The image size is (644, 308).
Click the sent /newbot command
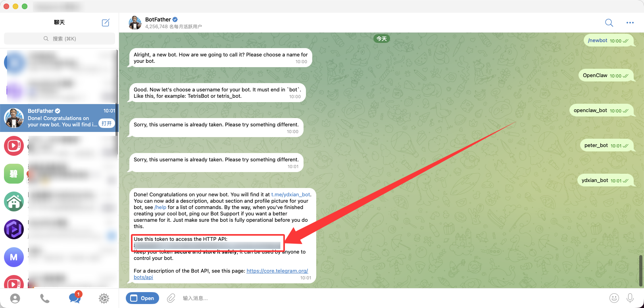598,41
